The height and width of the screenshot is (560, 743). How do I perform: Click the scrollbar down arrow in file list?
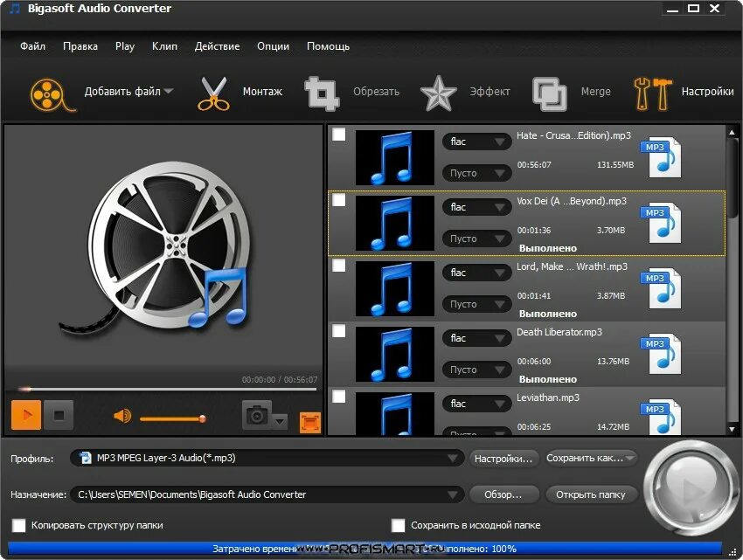732,429
